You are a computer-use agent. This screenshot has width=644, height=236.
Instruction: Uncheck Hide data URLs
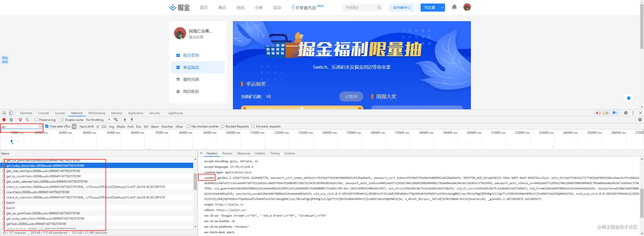(47, 126)
